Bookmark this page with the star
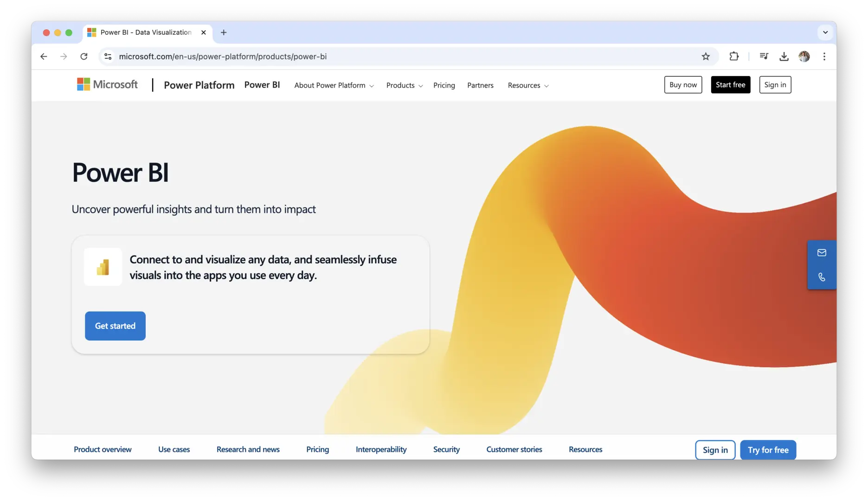868x501 pixels. click(x=706, y=57)
